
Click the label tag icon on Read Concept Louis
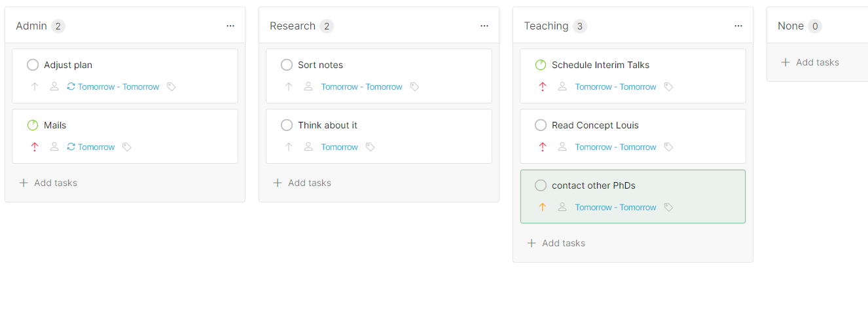pyautogui.click(x=668, y=147)
